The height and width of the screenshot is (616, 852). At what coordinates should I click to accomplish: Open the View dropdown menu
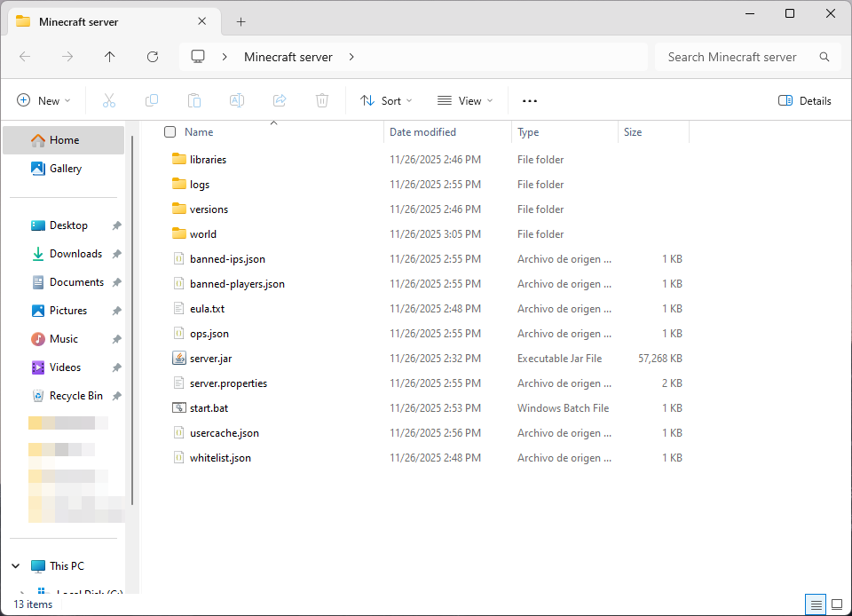click(465, 100)
